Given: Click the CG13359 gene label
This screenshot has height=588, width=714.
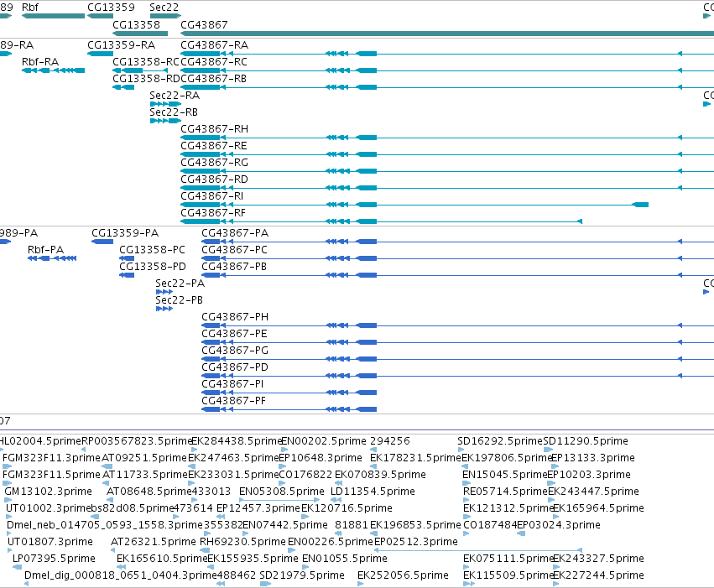Looking at the screenshot, I should point(111,8).
